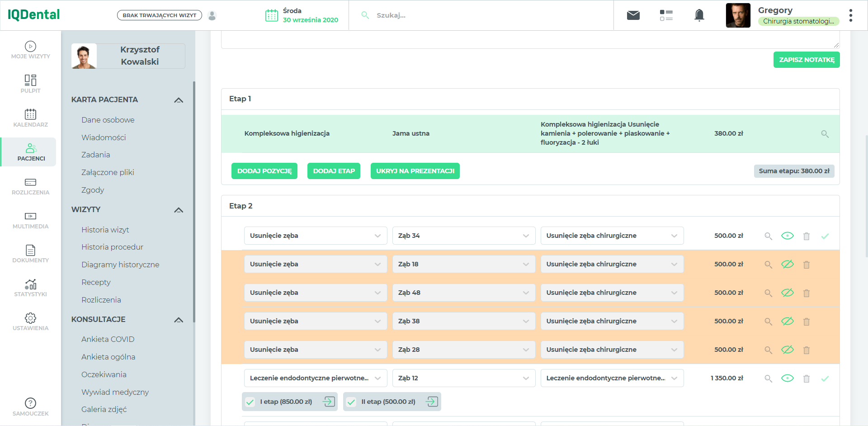Click the arrow icon on I etap chip
The width and height of the screenshot is (868, 426).
pos(329,402)
